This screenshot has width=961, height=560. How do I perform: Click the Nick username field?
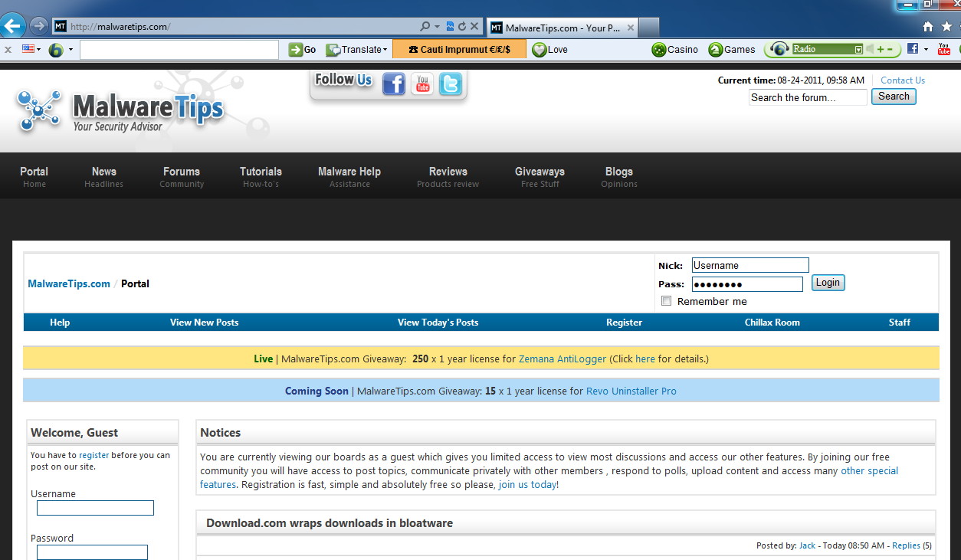pos(750,265)
